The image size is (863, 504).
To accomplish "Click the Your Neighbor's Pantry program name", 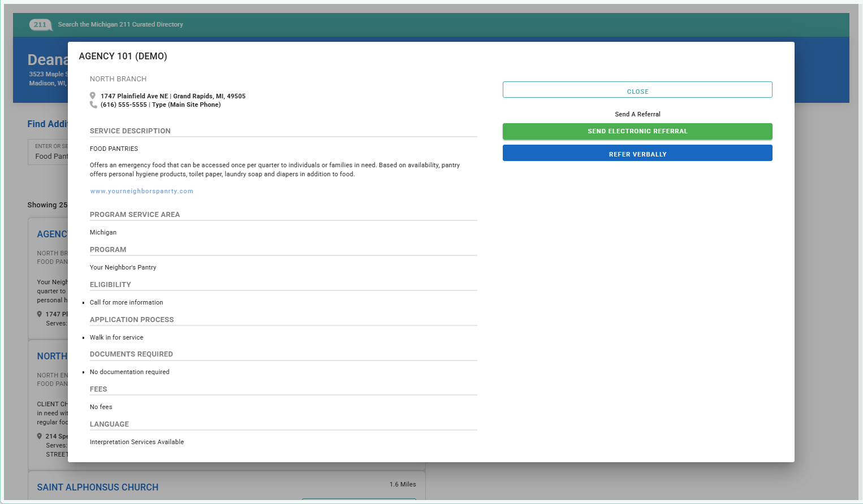I will coord(123,268).
